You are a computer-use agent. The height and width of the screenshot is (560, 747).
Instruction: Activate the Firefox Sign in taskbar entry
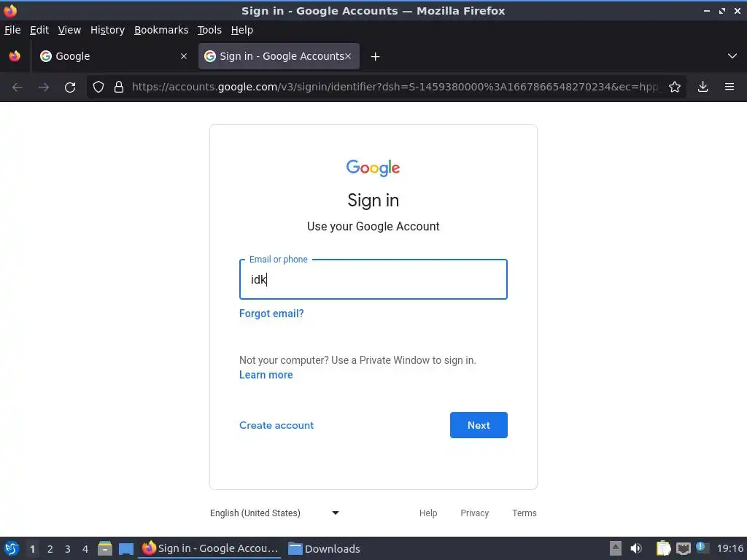209,548
